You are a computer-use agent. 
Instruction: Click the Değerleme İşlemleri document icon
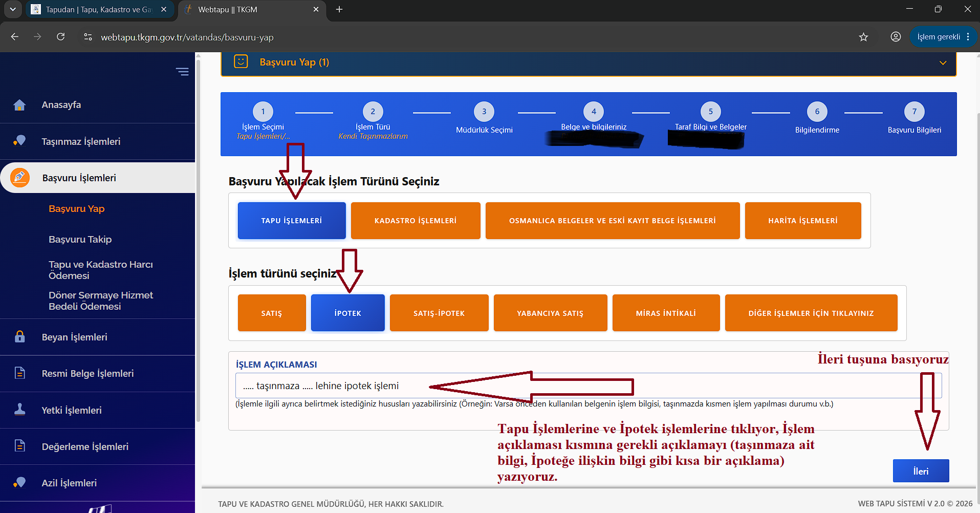tap(19, 446)
